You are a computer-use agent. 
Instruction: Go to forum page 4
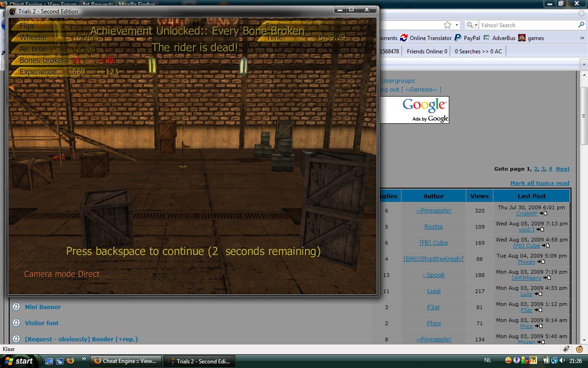point(550,169)
